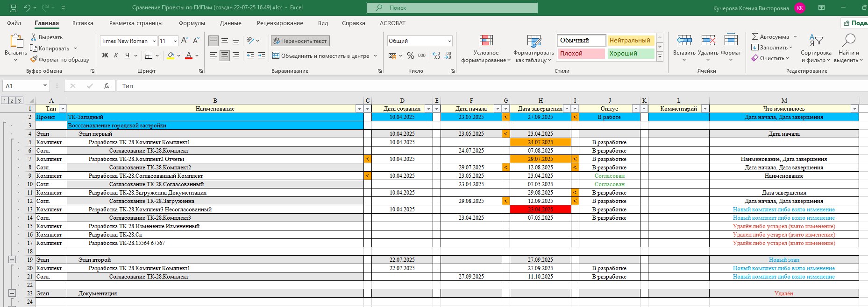Toggle Bold (Ж) formatting

(105, 56)
